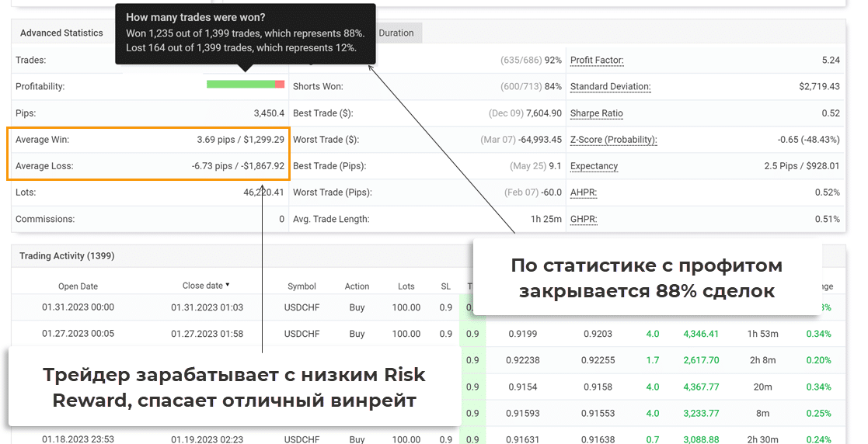868x444 pixels.
Task: Click the Profit Factor label link
Action: tap(597, 61)
